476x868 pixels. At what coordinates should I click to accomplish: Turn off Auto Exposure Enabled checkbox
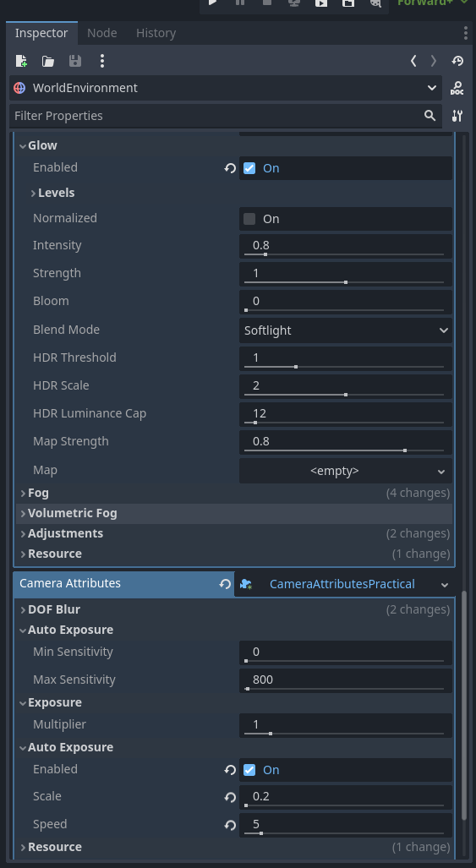point(249,770)
